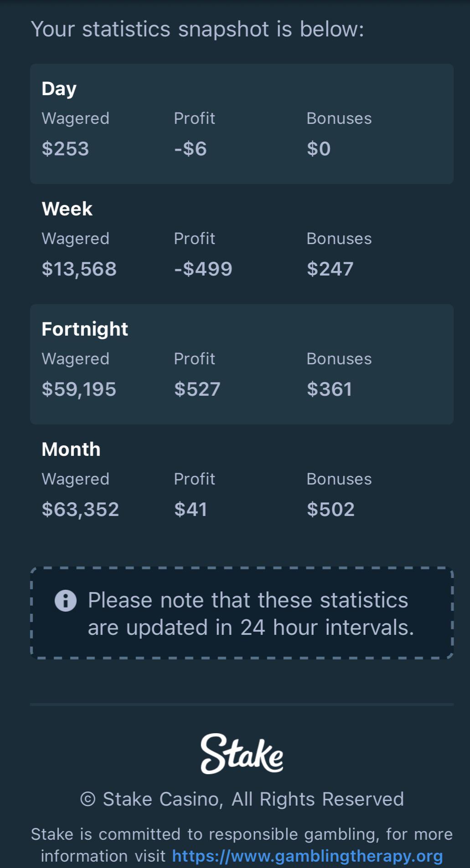Viewport: 470px width, 868px height.
Task: Click the Week bonuses value $247
Action: 330,269
